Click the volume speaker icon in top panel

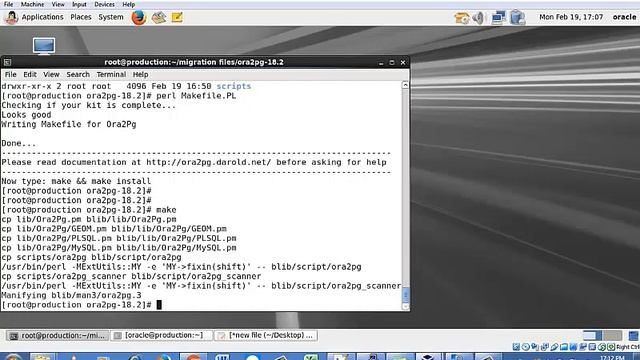478,18
